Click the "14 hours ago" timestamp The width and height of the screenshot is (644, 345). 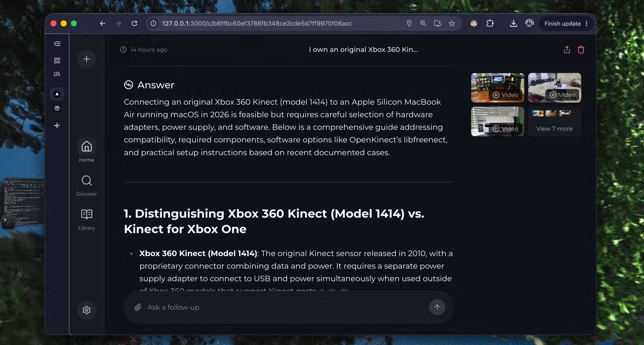tap(149, 50)
